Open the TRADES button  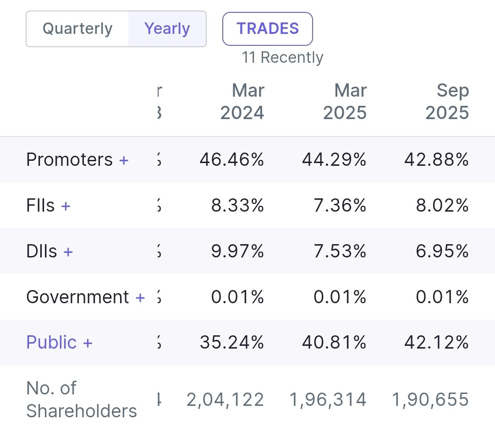point(268,29)
